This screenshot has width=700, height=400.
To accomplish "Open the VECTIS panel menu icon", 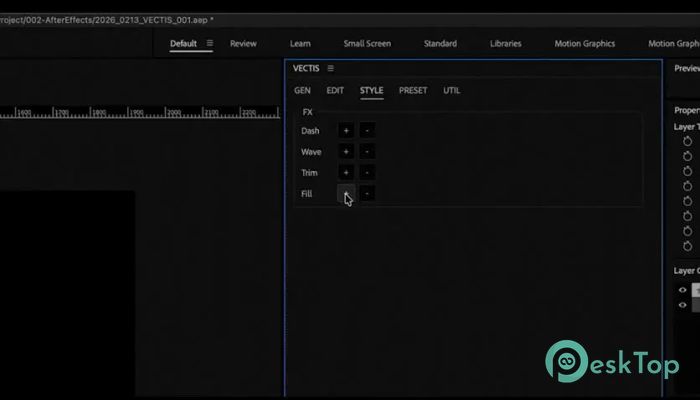I will click(x=330, y=68).
